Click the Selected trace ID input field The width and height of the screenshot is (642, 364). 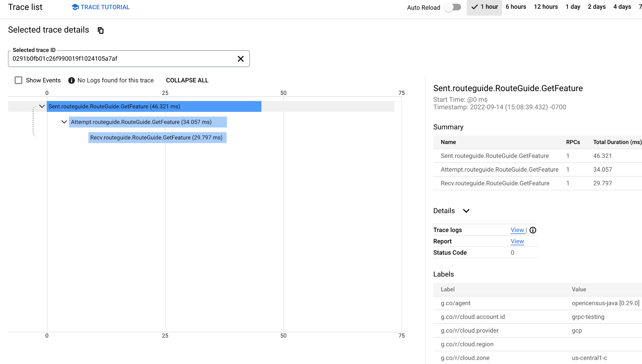click(122, 59)
